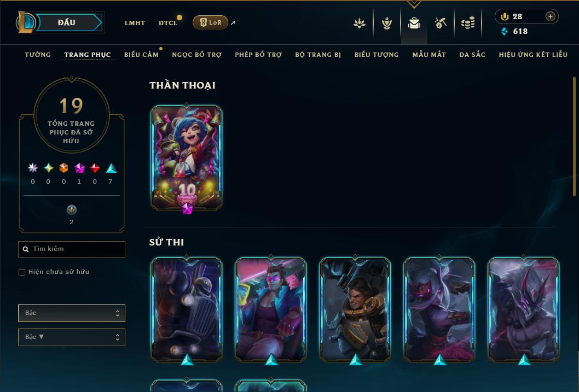Viewport: 579px width, 392px height.
Task: Open the Collection briefcase icon
Action: coord(414,23)
